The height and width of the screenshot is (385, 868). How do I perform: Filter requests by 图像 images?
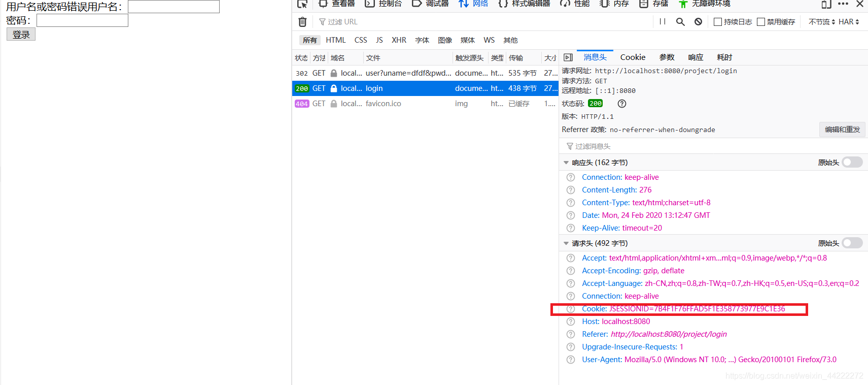coord(445,40)
